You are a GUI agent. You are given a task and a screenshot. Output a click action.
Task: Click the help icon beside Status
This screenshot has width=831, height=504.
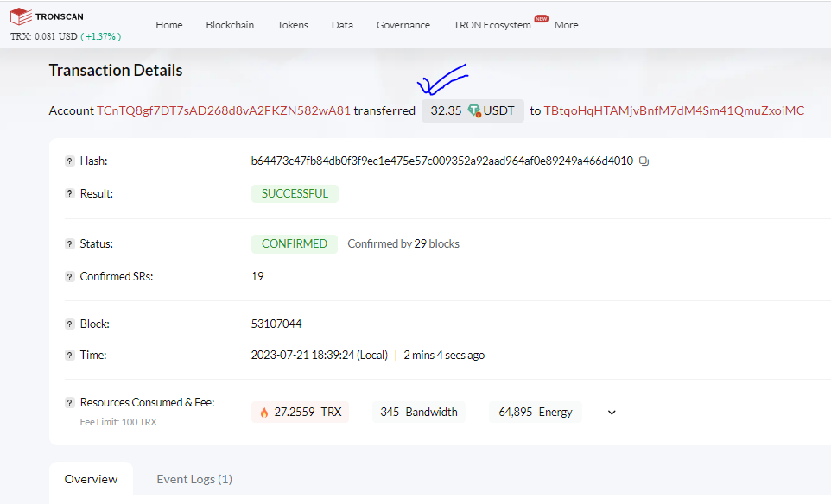click(69, 244)
